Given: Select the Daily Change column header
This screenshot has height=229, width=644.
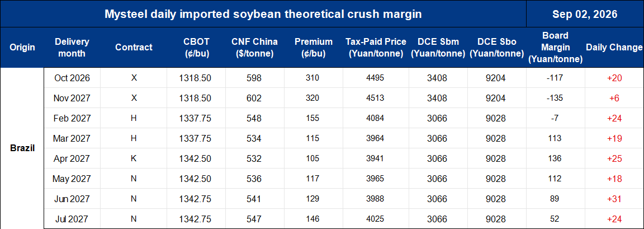Looking at the screenshot, I should point(614,47).
